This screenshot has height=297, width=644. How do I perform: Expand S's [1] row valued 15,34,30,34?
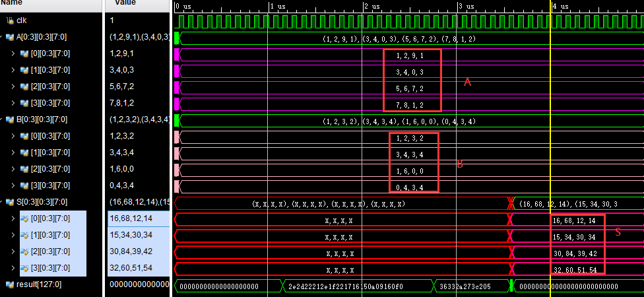13,235
